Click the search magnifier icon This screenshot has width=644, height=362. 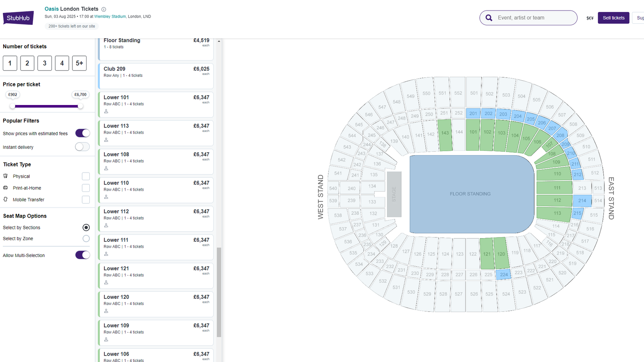tap(489, 18)
